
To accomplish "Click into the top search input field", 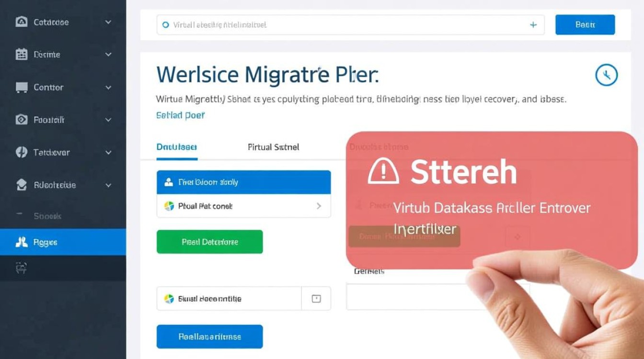I will pyautogui.click(x=350, y=24).
